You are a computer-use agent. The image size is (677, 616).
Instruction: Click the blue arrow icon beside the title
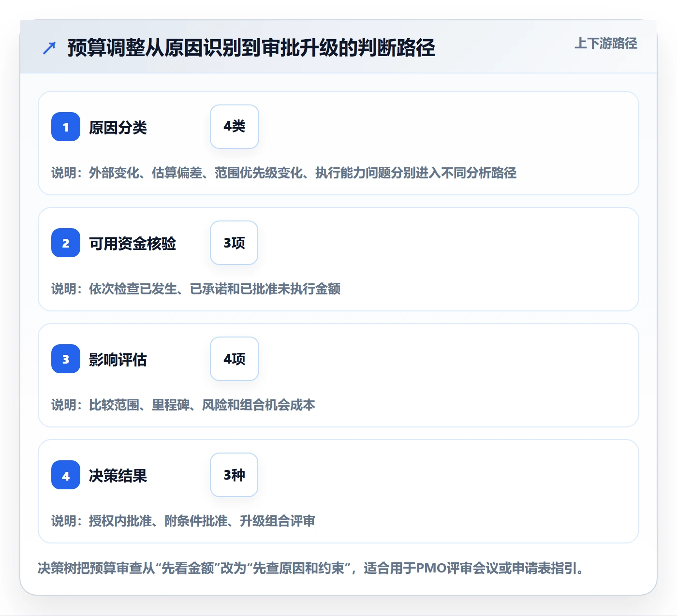pos(49,48)
